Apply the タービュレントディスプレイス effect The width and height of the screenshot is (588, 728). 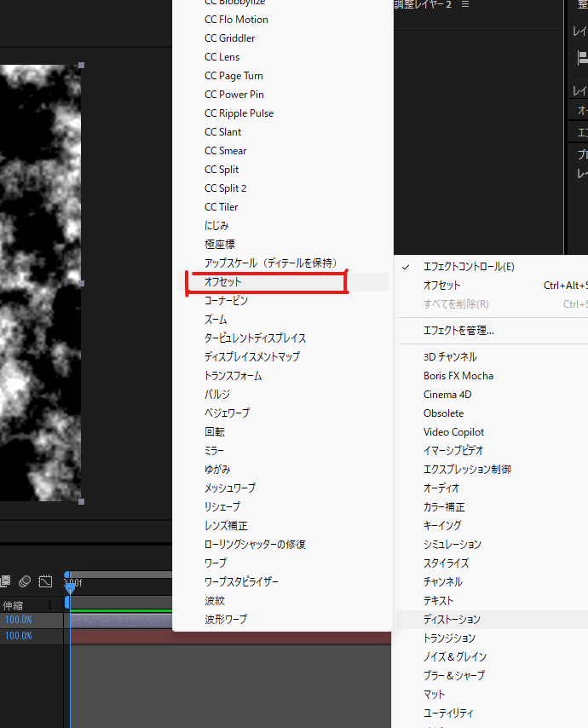255,338
